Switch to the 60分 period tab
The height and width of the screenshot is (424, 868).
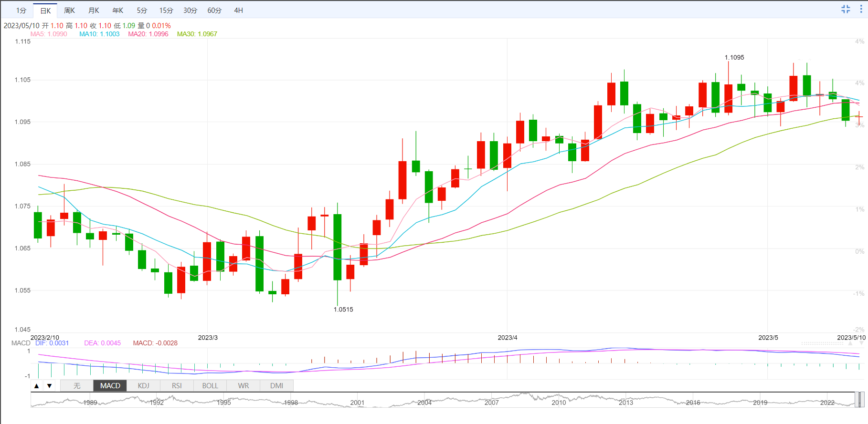(x=214, y=10)
